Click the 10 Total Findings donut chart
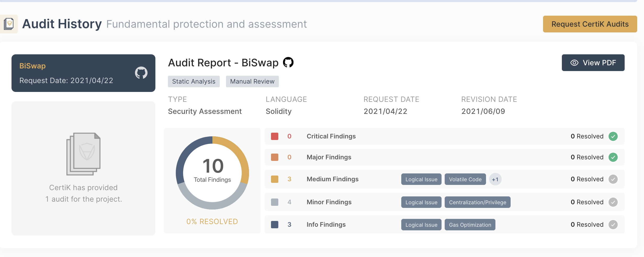 [x=212, y=173]
